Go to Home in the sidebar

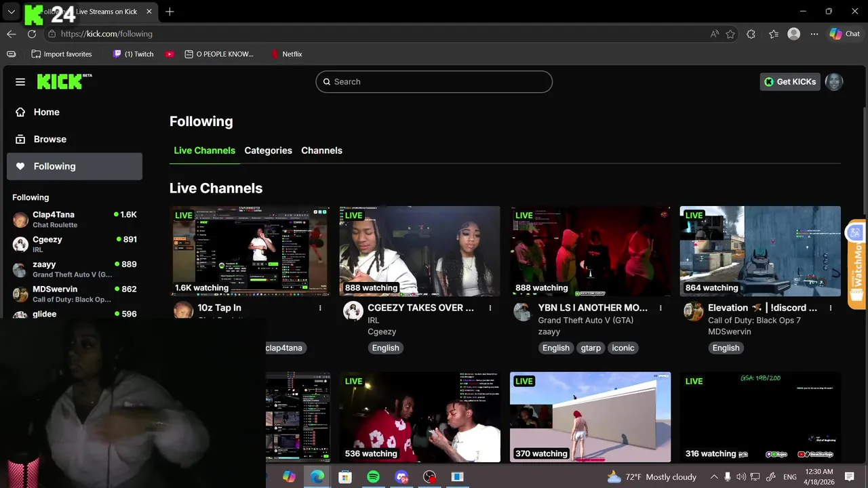(75, 112)
